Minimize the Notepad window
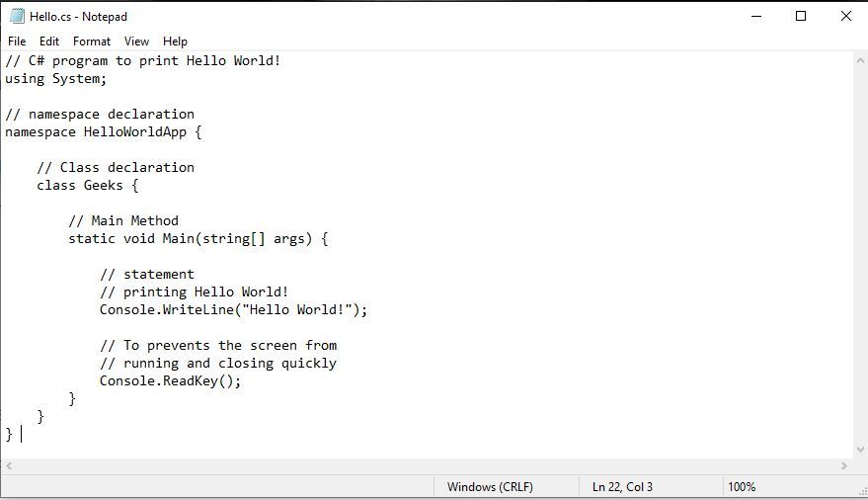The width and height of the screenshot is (868, 500). click(756, 16)
